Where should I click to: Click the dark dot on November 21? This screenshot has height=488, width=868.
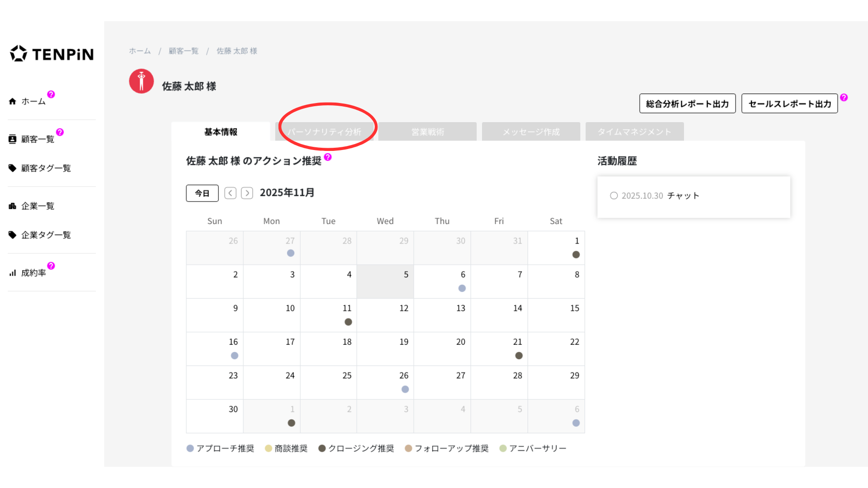519,356
